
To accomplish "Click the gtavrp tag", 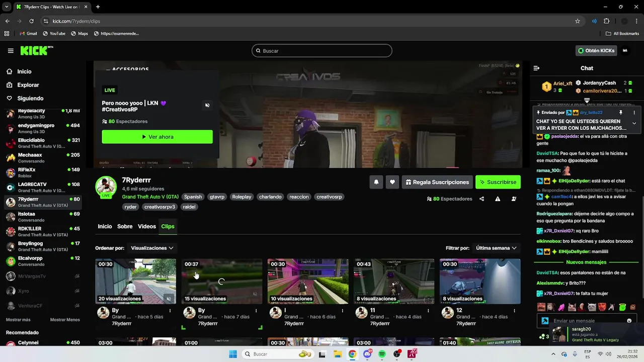I will click(217, 197).
